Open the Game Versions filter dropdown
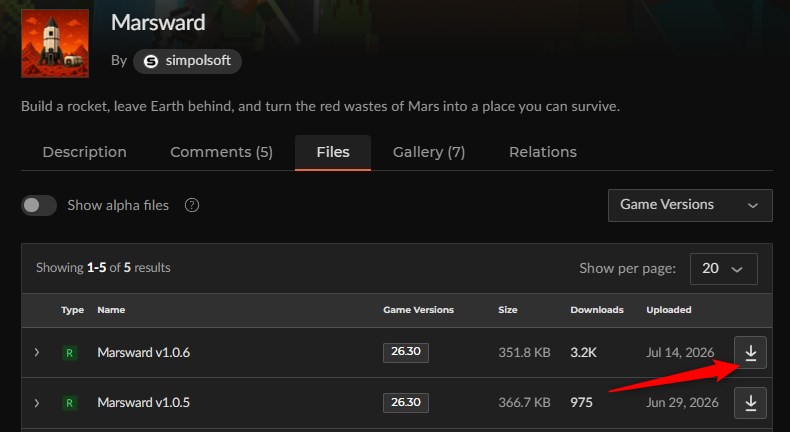The width and height of the screenshot is (790, 432). pos(690,205)
